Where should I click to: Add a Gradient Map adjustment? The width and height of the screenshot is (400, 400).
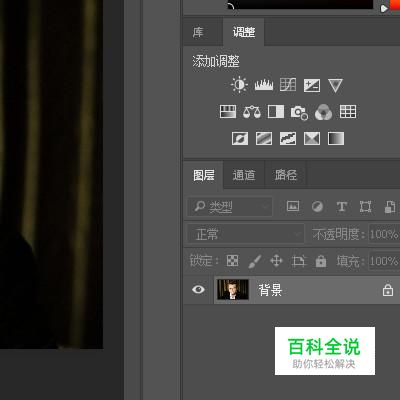(336, 138)
